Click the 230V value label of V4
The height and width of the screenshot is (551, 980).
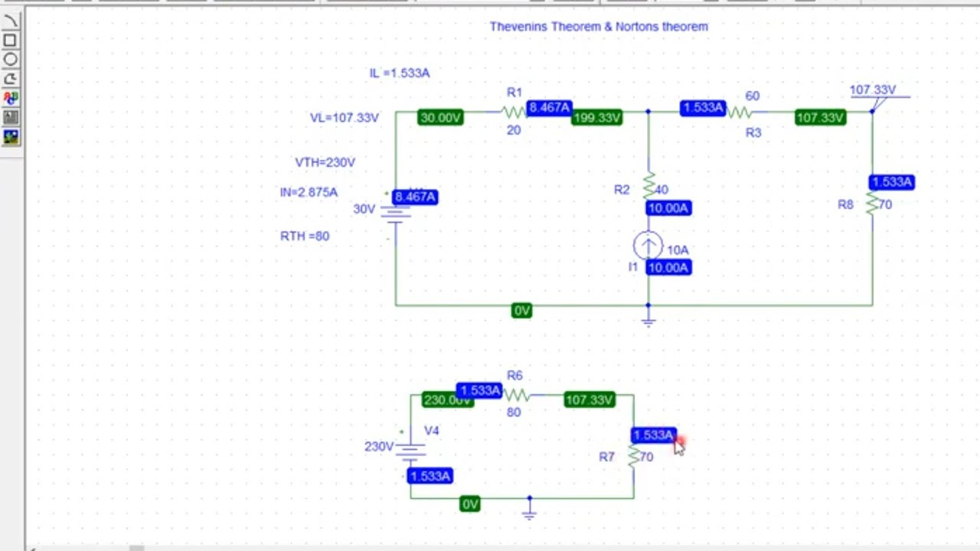379,446
